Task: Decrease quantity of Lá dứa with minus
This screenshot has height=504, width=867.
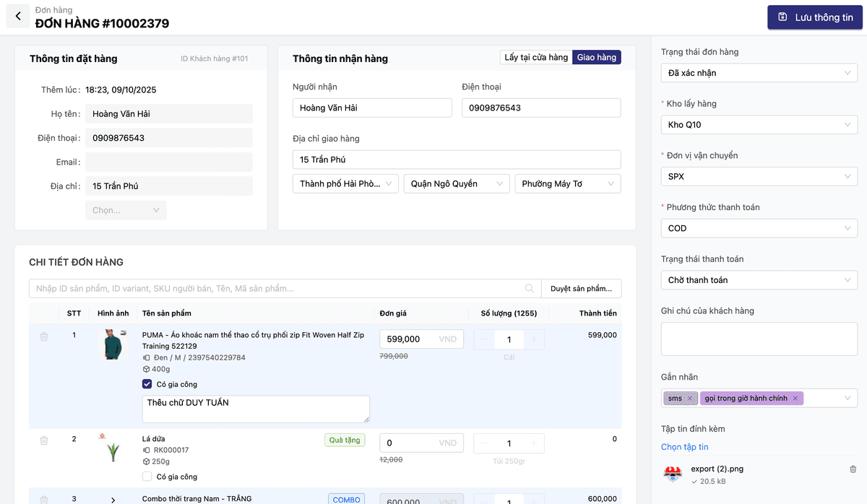Action: click(484, 443)
